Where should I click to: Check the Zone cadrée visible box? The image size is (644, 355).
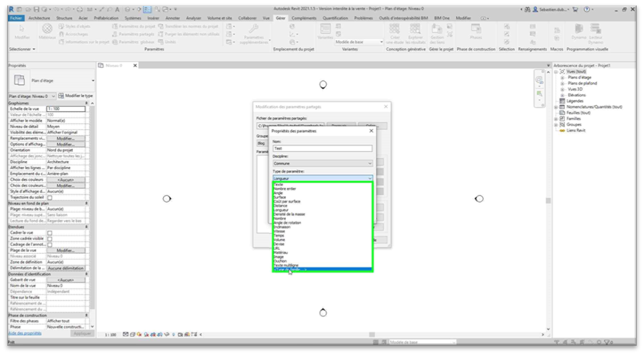pyautogui.click(x=49, y=239)
